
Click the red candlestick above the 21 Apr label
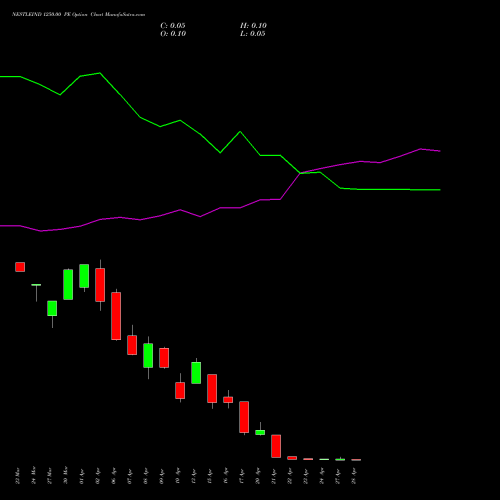pos(276,446)
